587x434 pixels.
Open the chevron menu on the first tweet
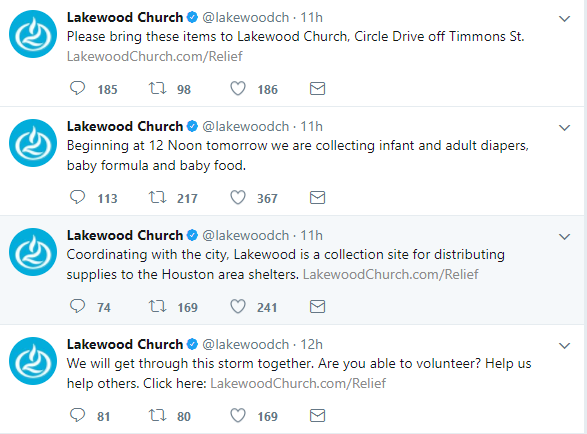(x=564, y=19)
